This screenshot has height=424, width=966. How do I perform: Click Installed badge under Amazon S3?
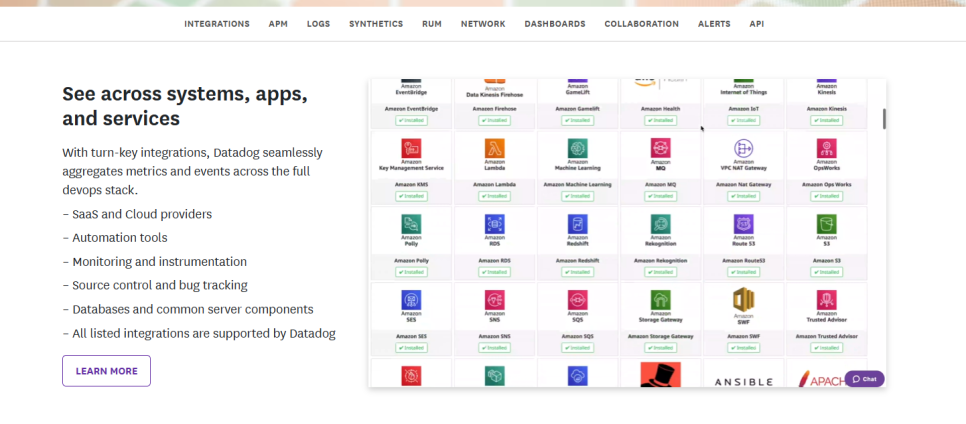coord(827,272)
